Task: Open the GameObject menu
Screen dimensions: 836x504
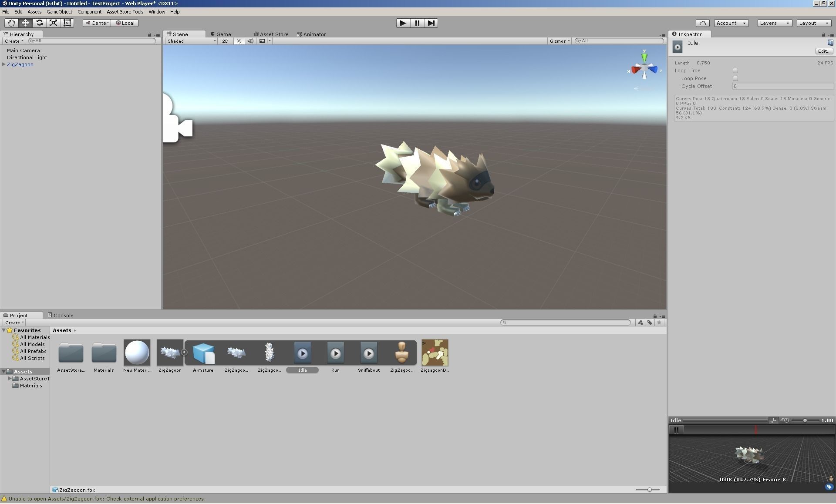Action: pyautogui.click(x=59, y=12)
